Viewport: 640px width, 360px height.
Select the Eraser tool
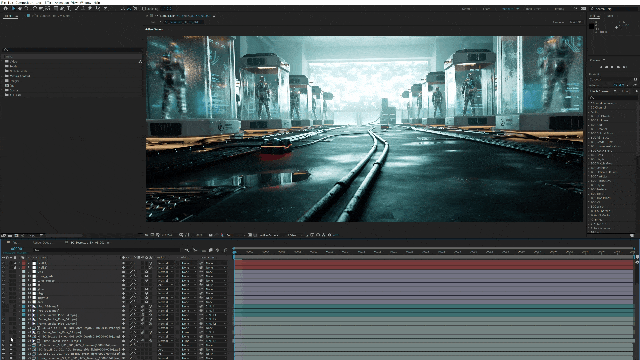tap(90, 9)
